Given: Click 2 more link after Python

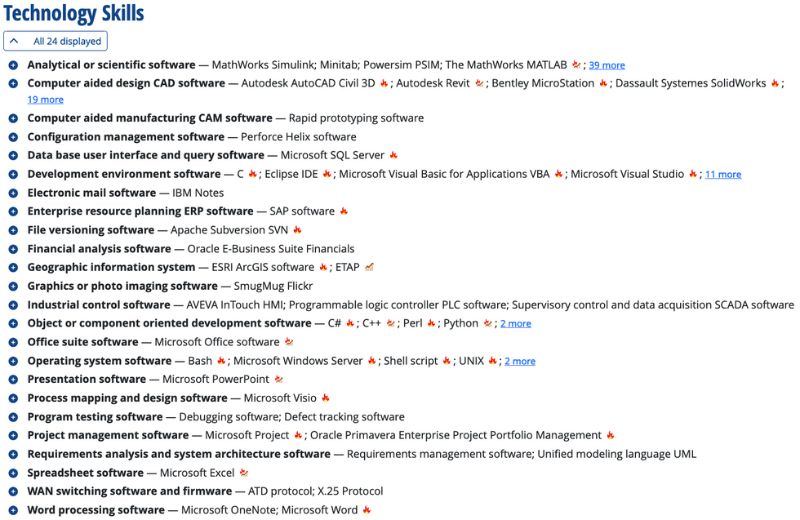Looking at the screenshot, I should (516, 324).
